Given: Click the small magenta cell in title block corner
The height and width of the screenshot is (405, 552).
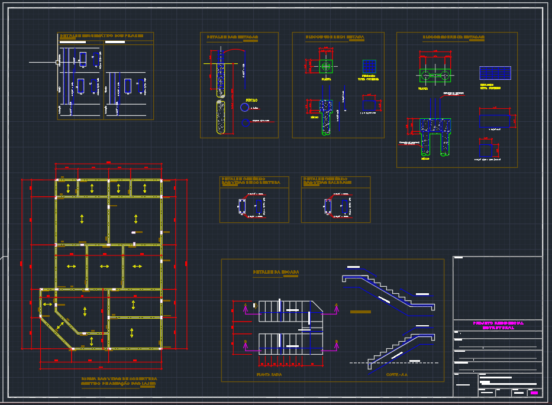Looking at the screenshot, I should 534,393.
